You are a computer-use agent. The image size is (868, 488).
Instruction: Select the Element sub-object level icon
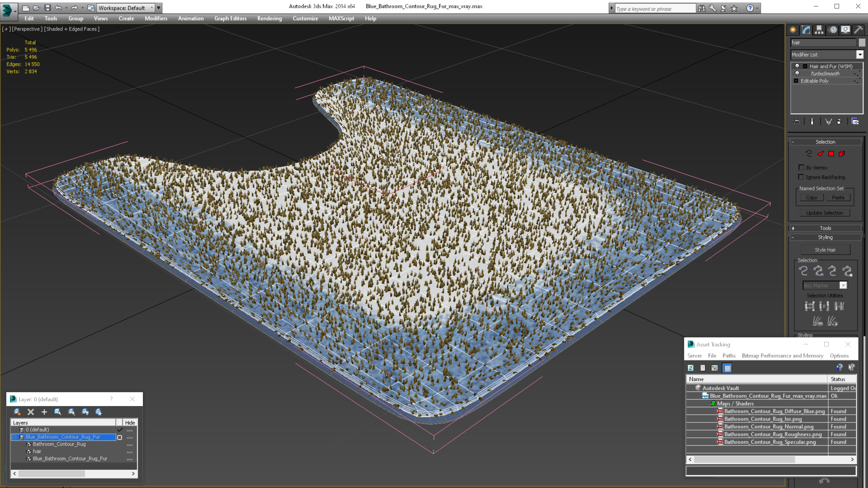click(x=842, y=154)
